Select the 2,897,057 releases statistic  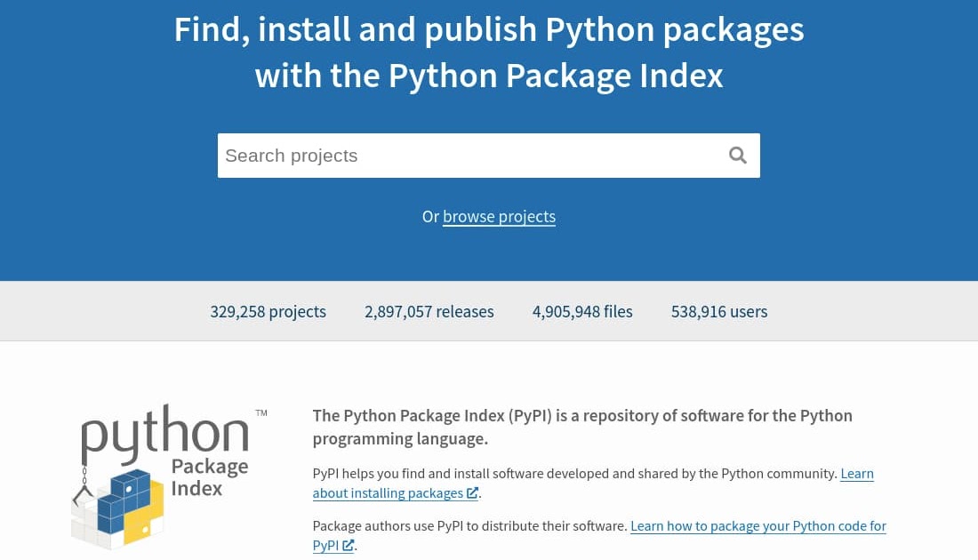429,312
